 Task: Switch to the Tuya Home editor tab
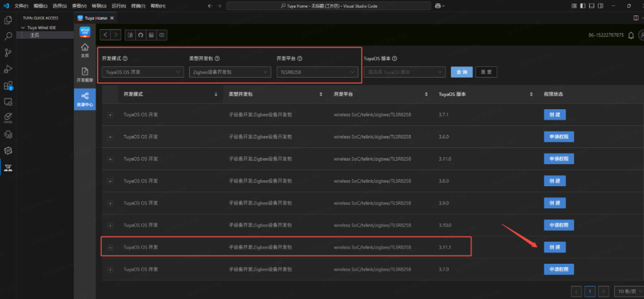pyautogui.click(x=96, y=18)
